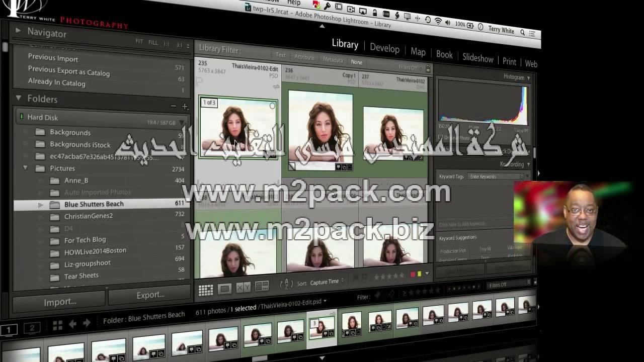Select Text in Library Filter bar
644x362 pixels.
[x=281, y=55]
